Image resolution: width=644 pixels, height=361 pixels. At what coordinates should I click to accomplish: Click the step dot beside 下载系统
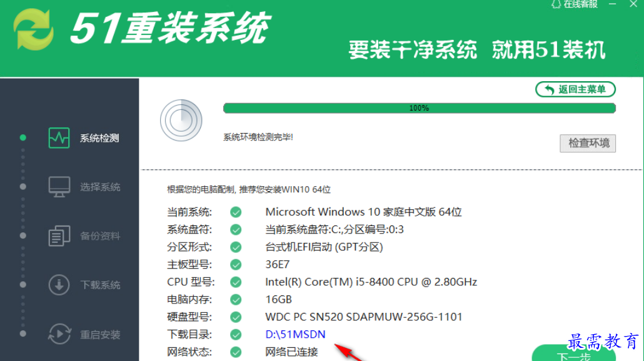tap(23, 285)
